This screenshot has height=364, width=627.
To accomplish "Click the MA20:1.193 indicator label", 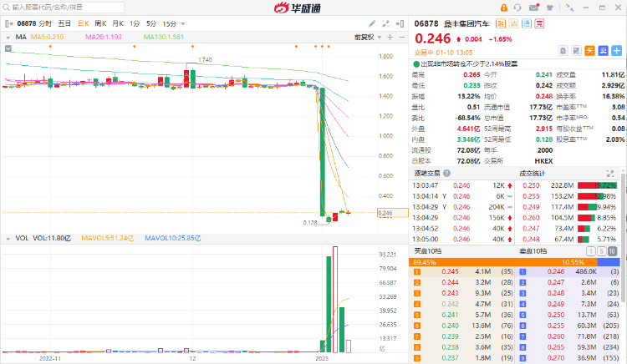I will pos(103,37).
